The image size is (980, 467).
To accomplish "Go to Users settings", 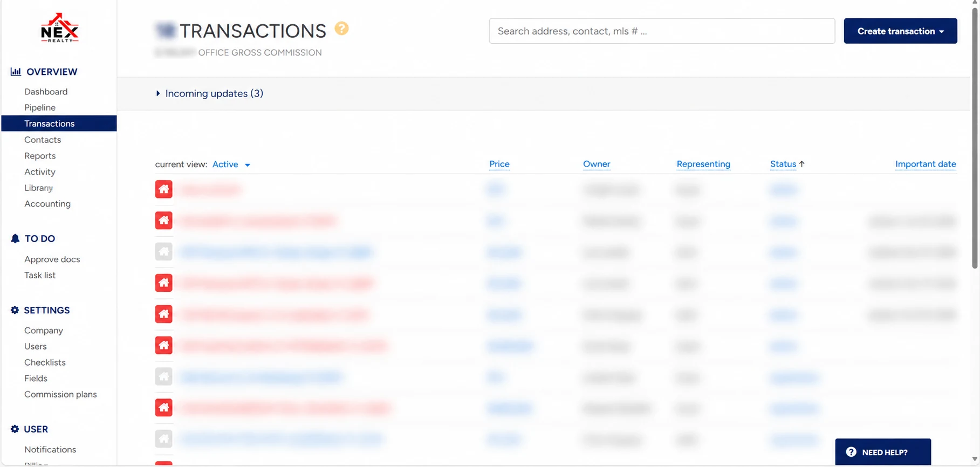I will pos(36,346).
